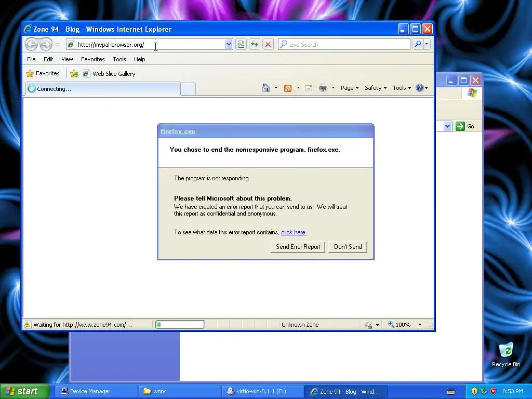Click the Back navigation arrow
Image resolution: width=532 pixels, height=399 pixels.
31,44
